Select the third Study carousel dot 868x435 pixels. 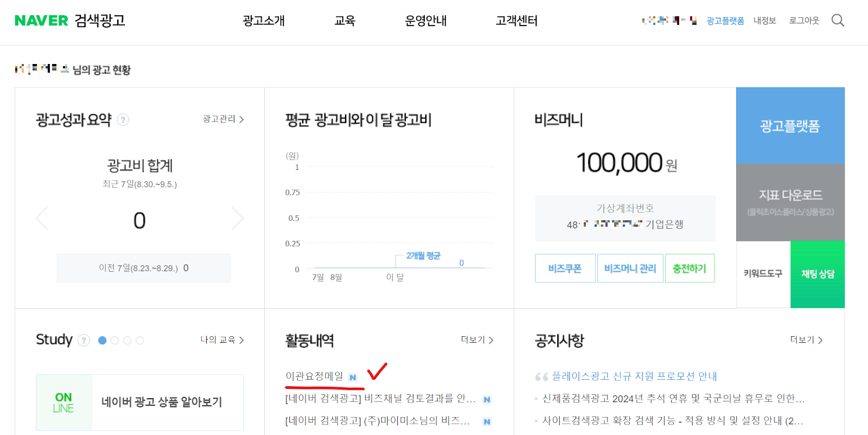[127, 340]
